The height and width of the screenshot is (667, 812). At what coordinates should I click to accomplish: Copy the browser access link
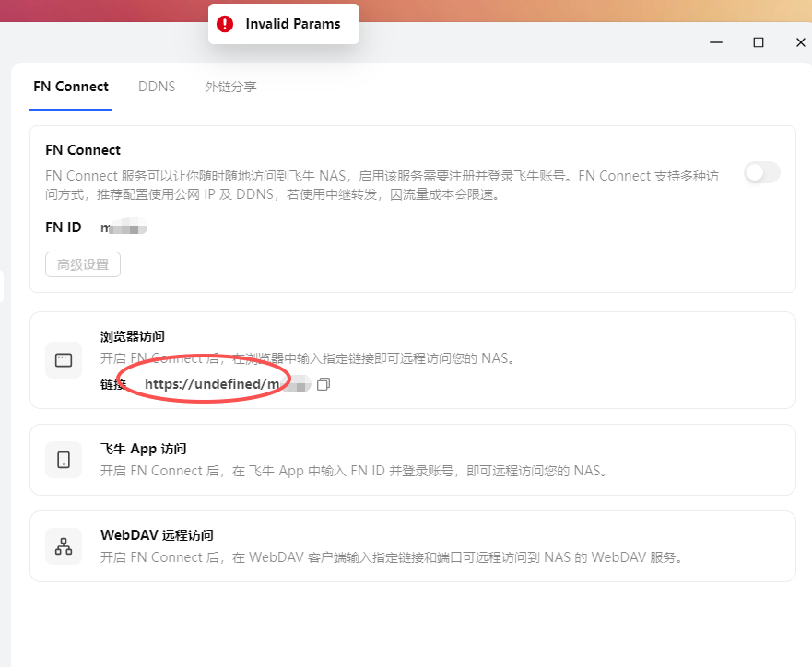click(x=324, y=384)
